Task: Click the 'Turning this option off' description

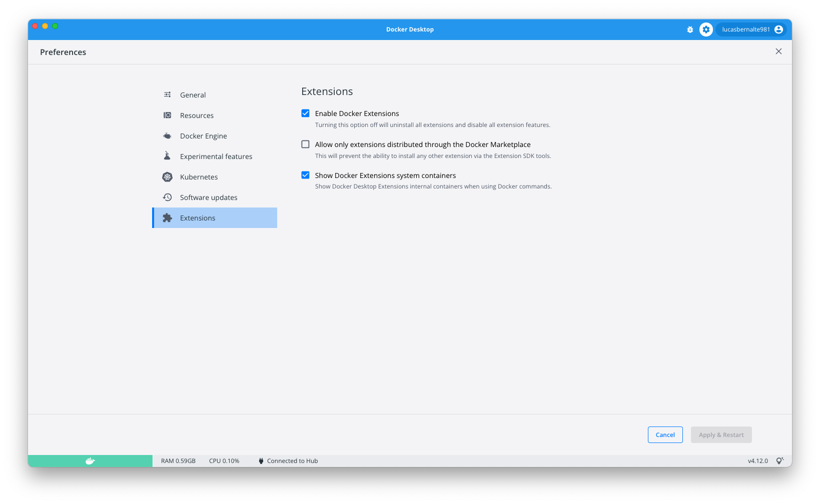Action: coord(432,125)
